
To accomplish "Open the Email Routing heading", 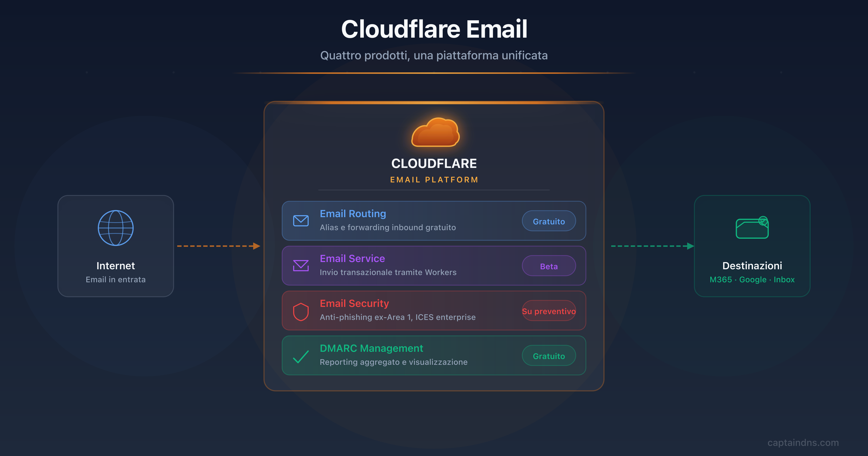I will tap(353, 214).
